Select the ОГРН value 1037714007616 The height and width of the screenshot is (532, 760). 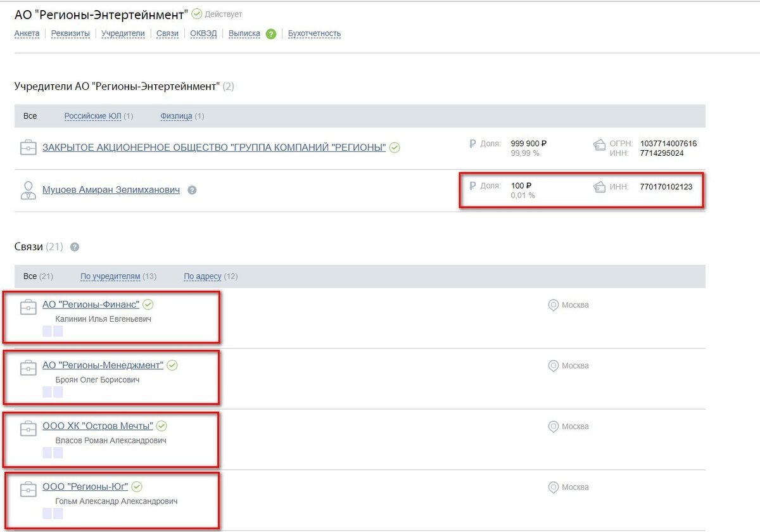[x=668, y=144]
